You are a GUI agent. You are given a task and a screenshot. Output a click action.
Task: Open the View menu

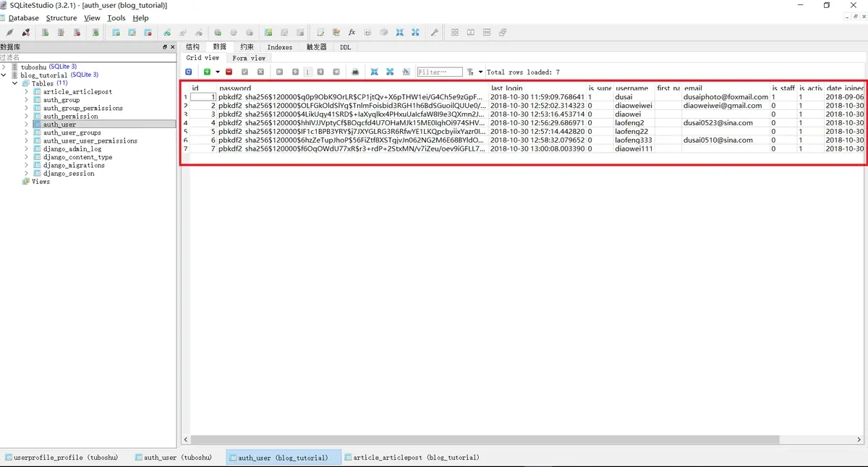[x=92, y=18]
